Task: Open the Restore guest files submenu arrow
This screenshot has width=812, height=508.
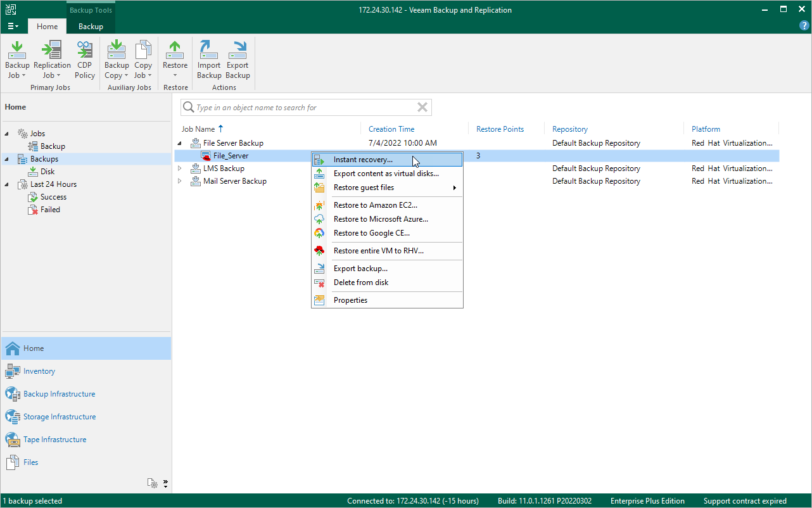Action: tap(454, 187)
